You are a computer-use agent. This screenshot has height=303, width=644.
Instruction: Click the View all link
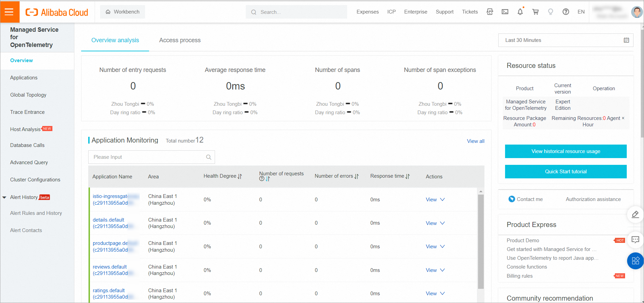475,141
